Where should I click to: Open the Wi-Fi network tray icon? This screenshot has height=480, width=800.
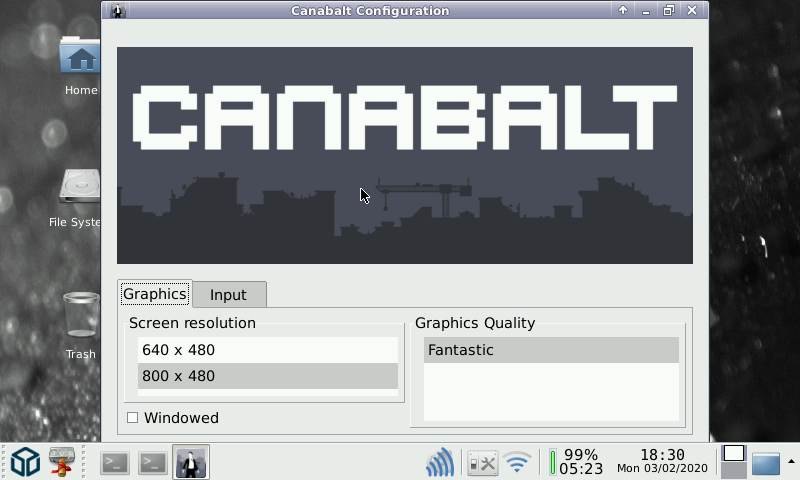pos(517,462)
